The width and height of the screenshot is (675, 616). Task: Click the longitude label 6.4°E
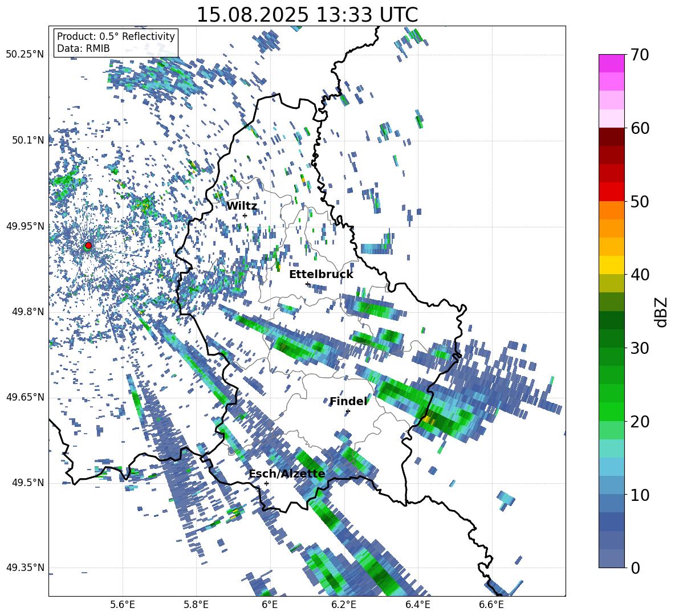pyautogui.click(x=417, y=605)
